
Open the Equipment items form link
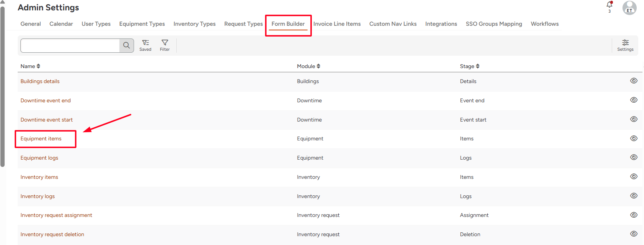[41, 139]
